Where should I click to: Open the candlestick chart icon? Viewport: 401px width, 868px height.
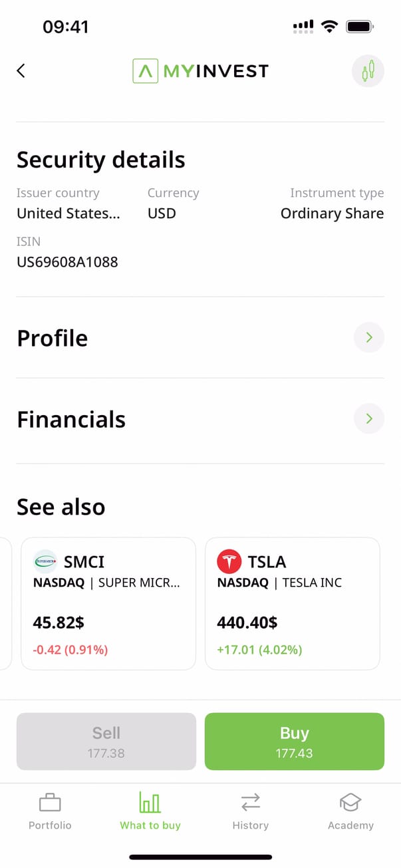[368, 71]
